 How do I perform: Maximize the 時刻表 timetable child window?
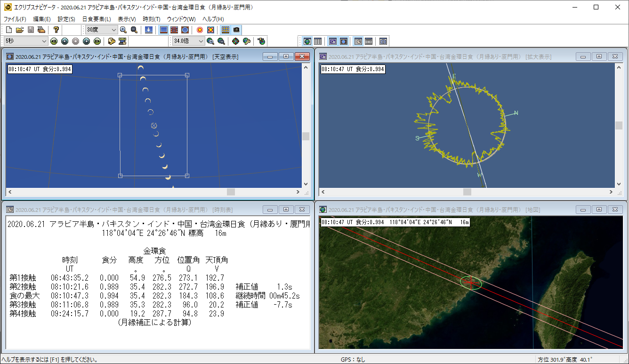286,210
